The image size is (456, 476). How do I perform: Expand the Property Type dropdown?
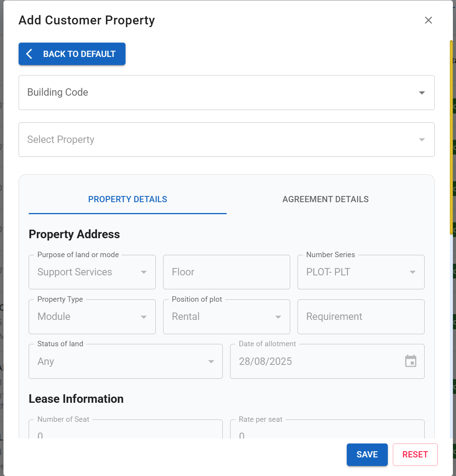pyautogui.click(x=144, y=317)
